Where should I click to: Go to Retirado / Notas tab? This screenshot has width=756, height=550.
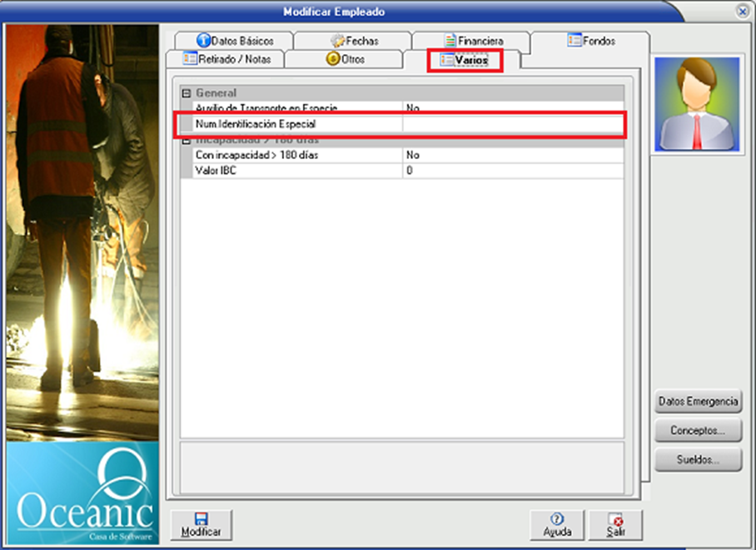(x=223, y=60)
